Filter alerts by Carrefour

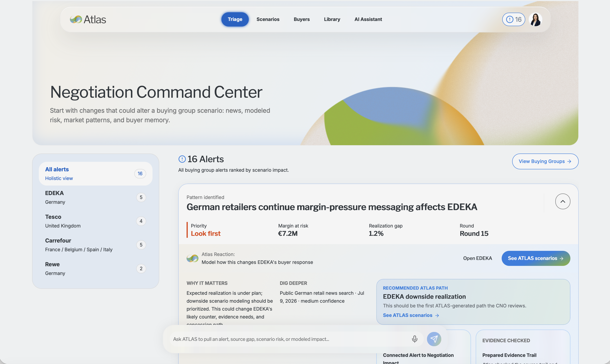[95, 245]
